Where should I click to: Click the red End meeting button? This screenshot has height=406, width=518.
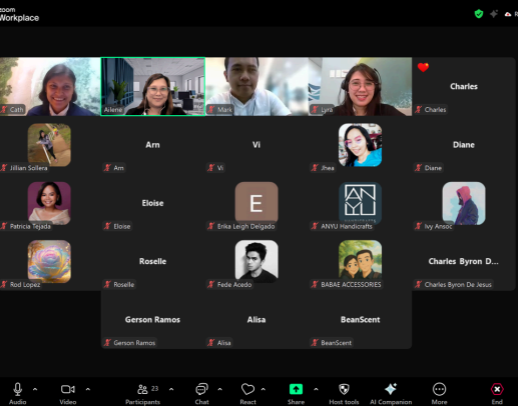click(x=497, y=389)
